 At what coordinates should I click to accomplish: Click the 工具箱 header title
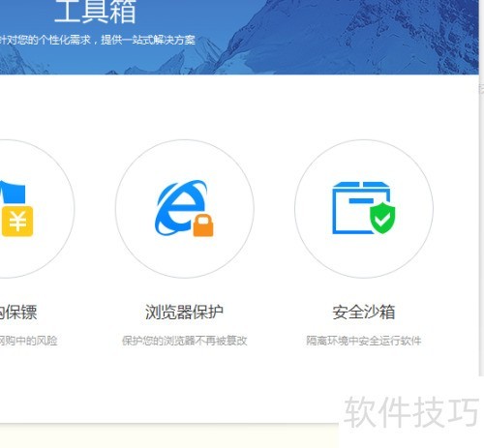coord(95,12)
